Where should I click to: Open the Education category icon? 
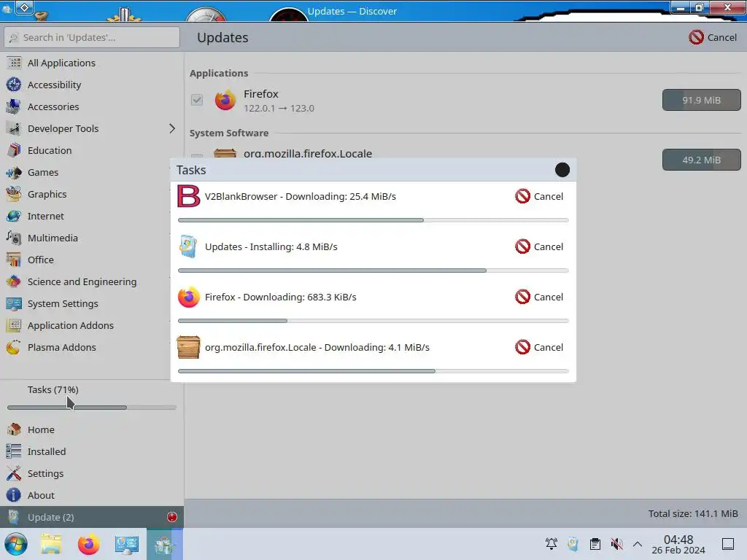[14, 150]
